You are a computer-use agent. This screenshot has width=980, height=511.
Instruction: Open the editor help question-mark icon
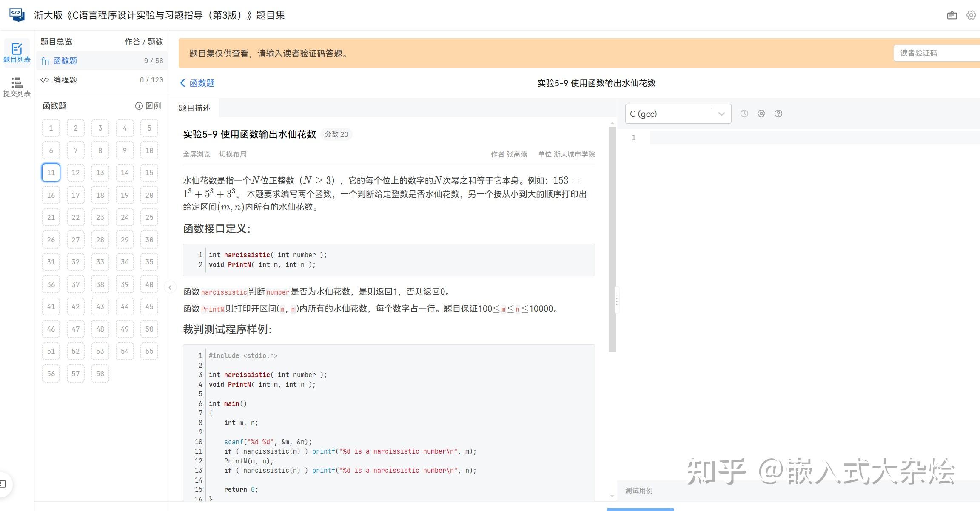[x=778, y=114]
